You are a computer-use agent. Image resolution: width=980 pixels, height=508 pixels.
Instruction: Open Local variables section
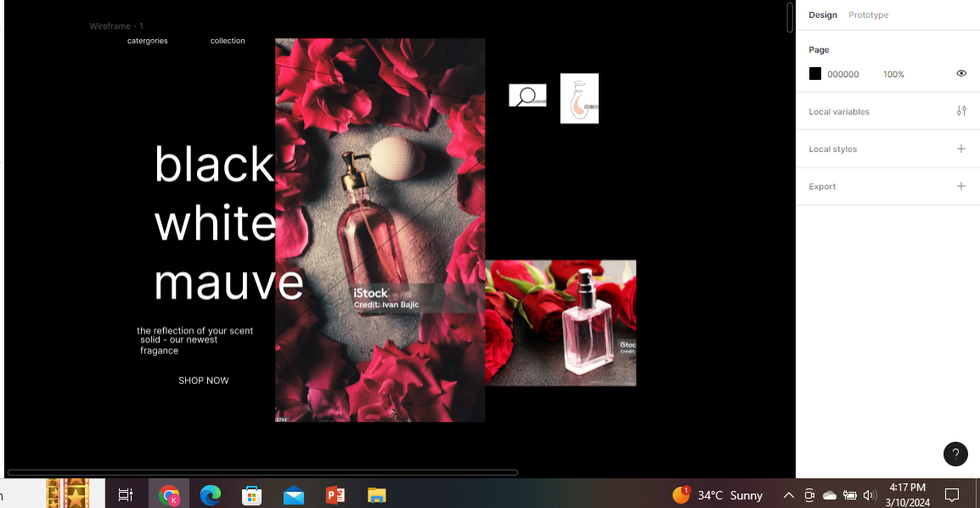click(x=839, y=112)
